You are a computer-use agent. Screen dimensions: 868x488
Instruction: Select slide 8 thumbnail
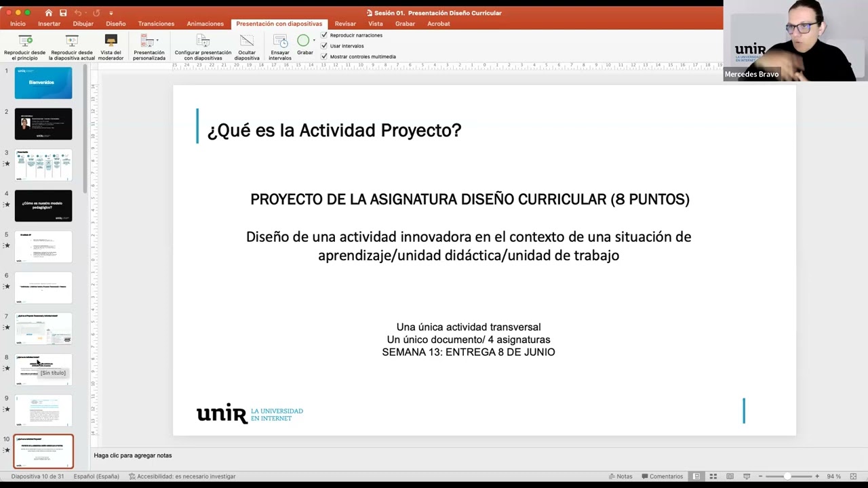43,369
